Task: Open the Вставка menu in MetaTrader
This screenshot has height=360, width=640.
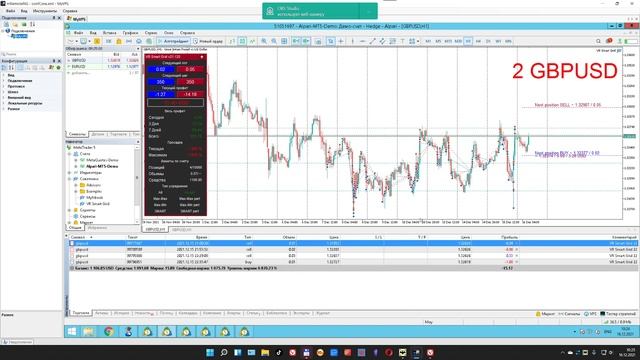Action: click(109, 33)
